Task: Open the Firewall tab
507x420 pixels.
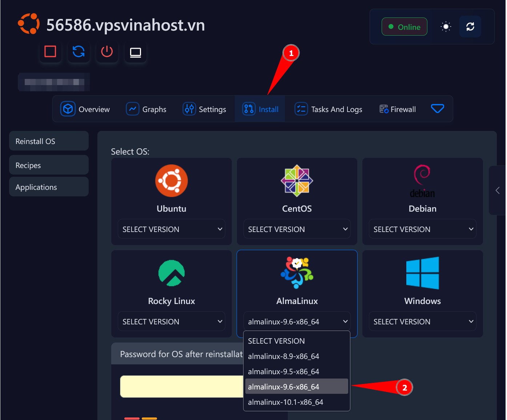Action: (x=397, y=109)
